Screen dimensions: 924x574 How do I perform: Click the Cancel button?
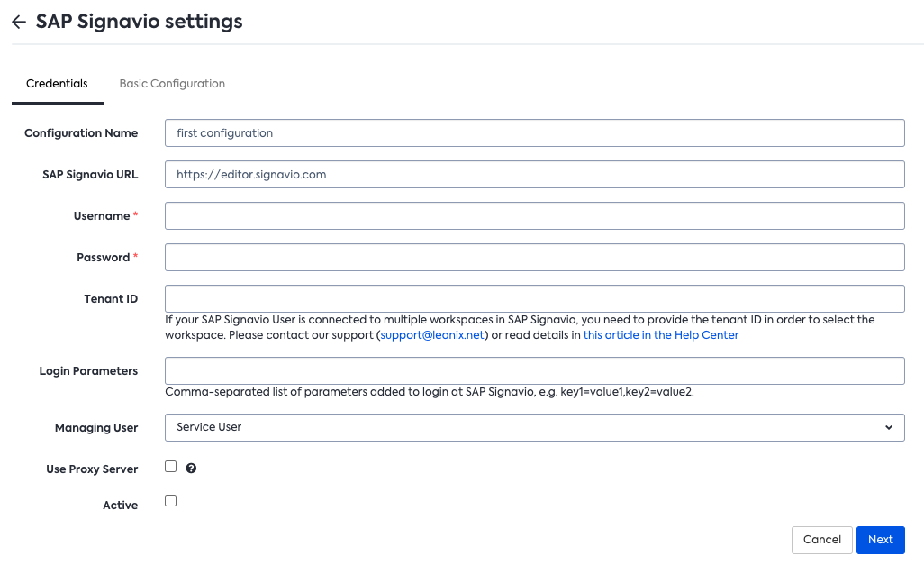[x=821, y=540]
